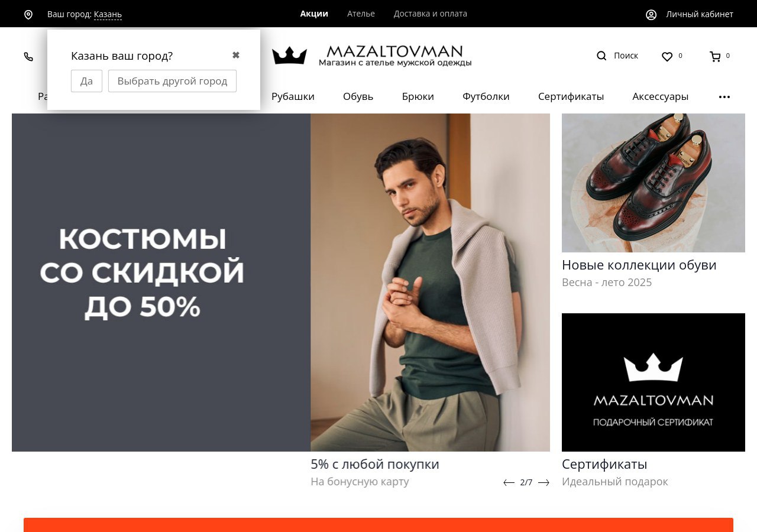
Task: Open the Казань city selector link
Action: (x=108, y=14)
